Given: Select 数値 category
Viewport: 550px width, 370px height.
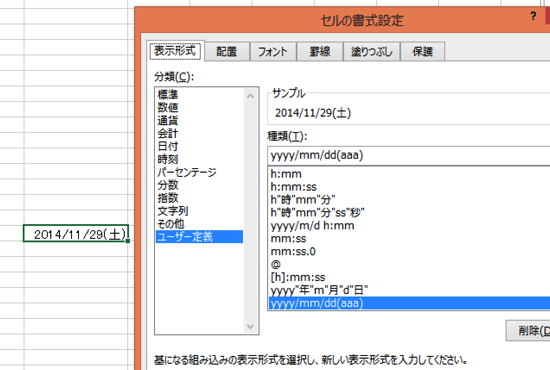Looking at the screenshot, I should 199,107.
